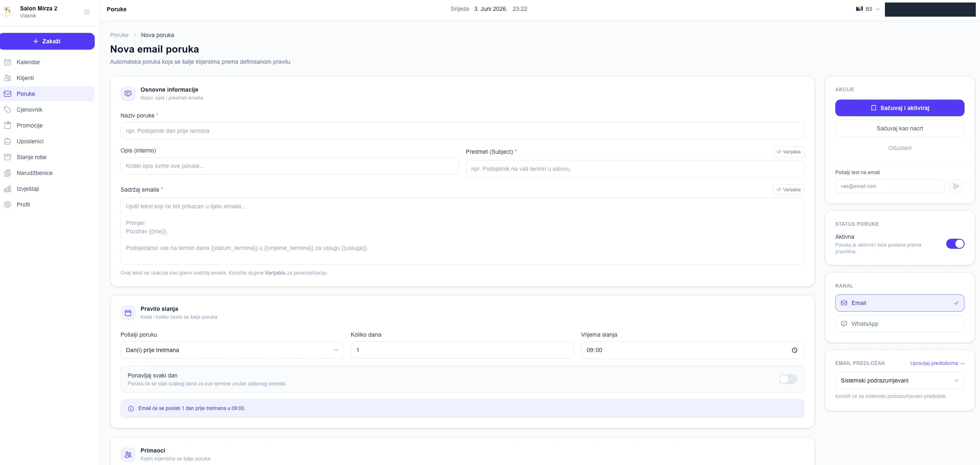Image resolution: width=980 pixels, height=465 pixels.
Task: Click the Primaoci people icon
Action: [x=128, y=455]
